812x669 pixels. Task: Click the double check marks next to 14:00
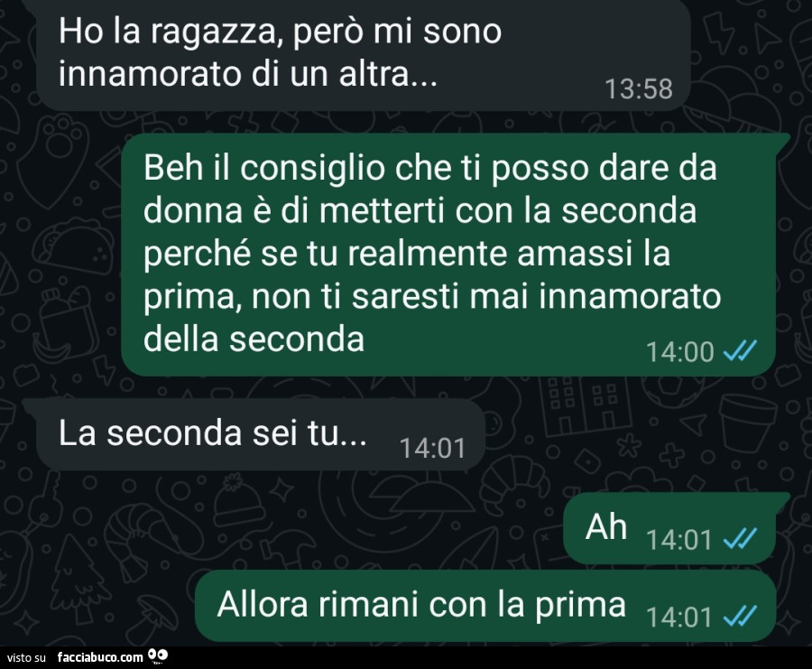click(x=740, y=351)
